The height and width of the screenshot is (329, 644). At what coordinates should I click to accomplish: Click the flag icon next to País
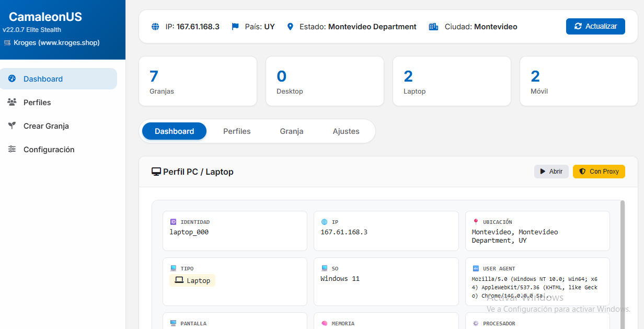235,27
